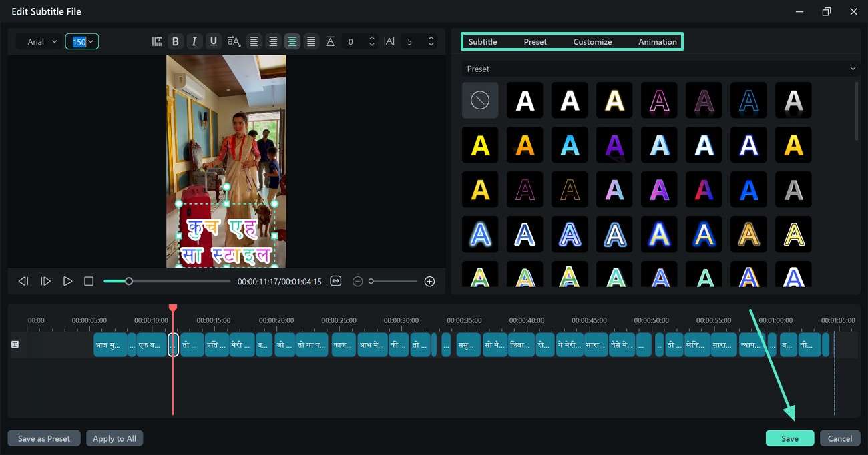Pick the yellow glow outline A preset, first row
The width and height of the screenshot is (868, 455).
tap(614, 100)
